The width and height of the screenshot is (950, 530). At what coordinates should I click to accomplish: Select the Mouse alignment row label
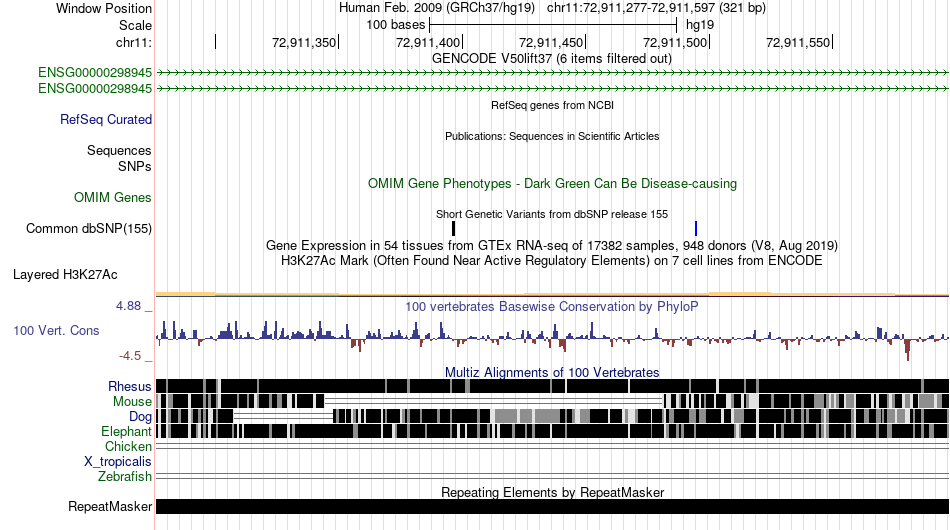pos(132,402)
